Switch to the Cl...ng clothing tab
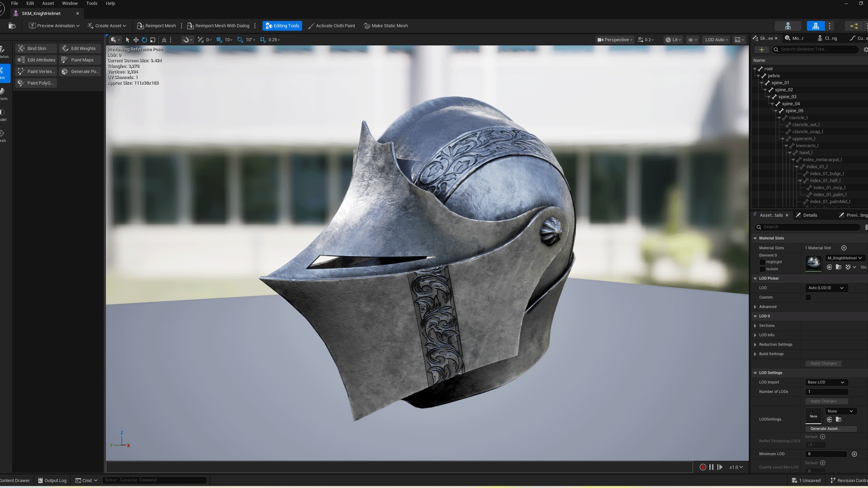Screen dimensions: 868x488 [x=827, y=38]
